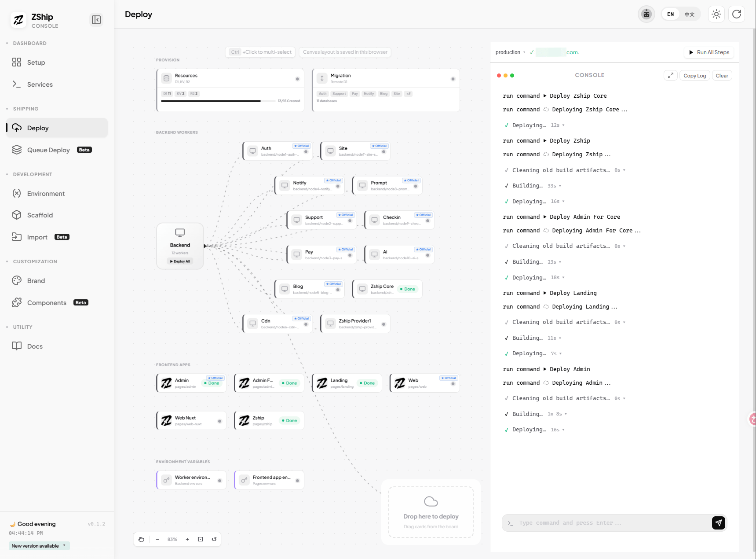Switch language to 中文

689,14
